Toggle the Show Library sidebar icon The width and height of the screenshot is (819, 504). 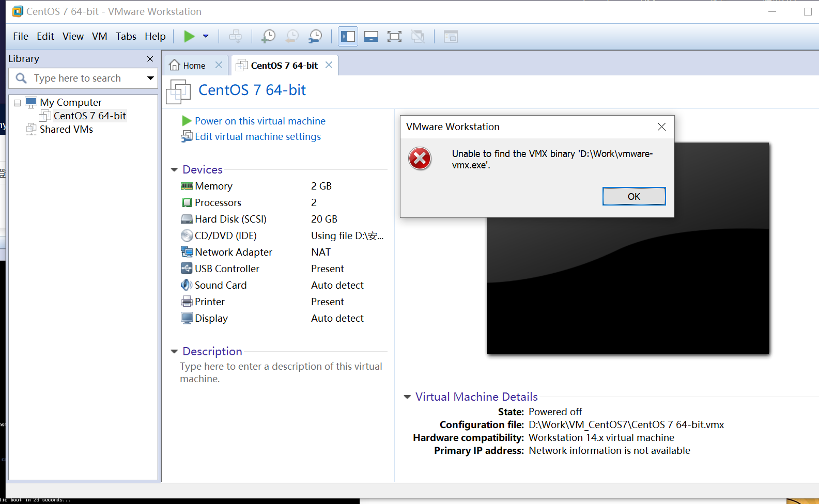(x=348, y=36)
